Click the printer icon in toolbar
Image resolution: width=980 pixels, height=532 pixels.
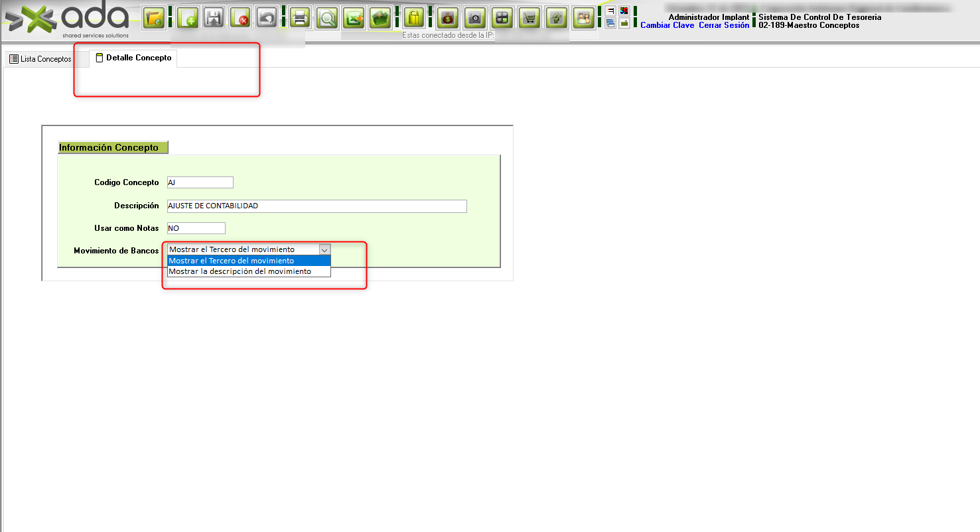point(300,18)
